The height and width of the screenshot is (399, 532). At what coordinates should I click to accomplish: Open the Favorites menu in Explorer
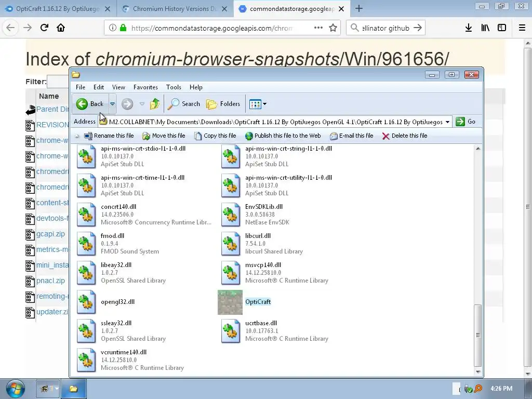145,87
